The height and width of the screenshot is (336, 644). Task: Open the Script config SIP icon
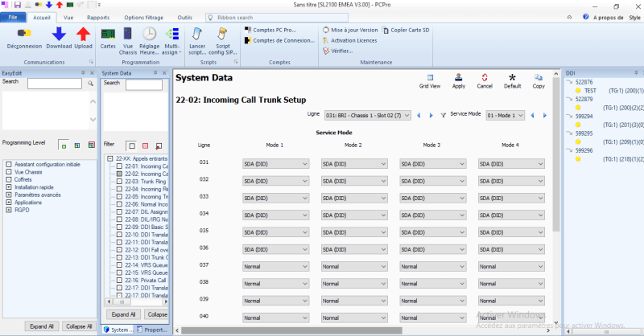(223, 34)
